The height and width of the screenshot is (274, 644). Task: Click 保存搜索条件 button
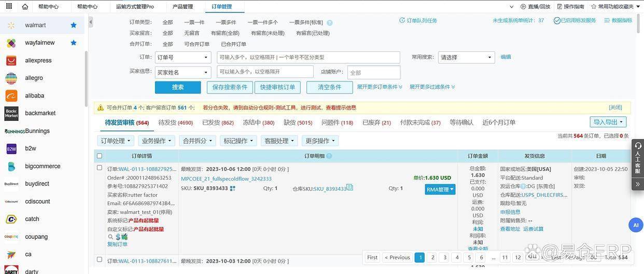pyautogui.click(x=230, y=87)
